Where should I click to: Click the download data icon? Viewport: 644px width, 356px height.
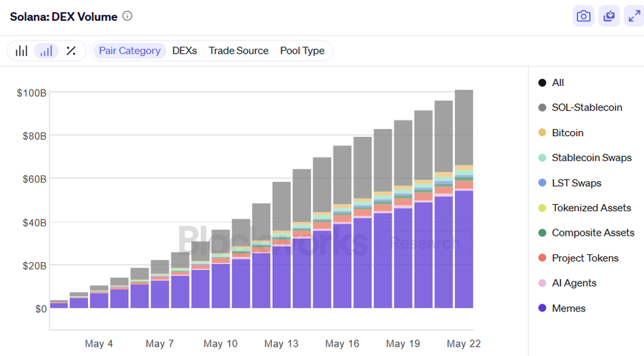click(609, 16)
